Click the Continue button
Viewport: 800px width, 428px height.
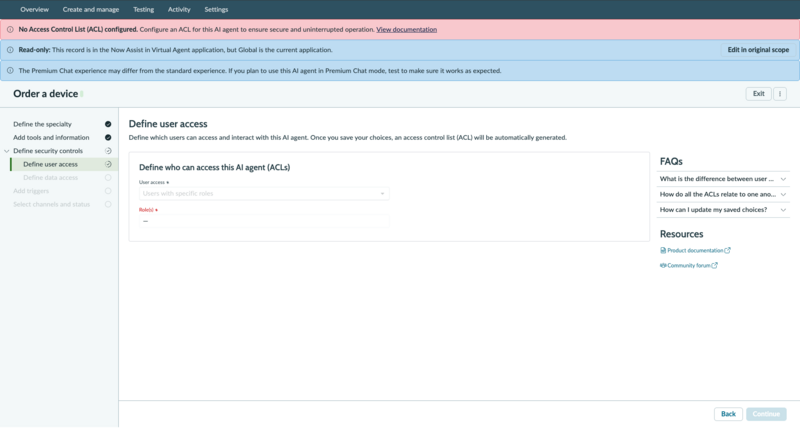tap(766, 414)
